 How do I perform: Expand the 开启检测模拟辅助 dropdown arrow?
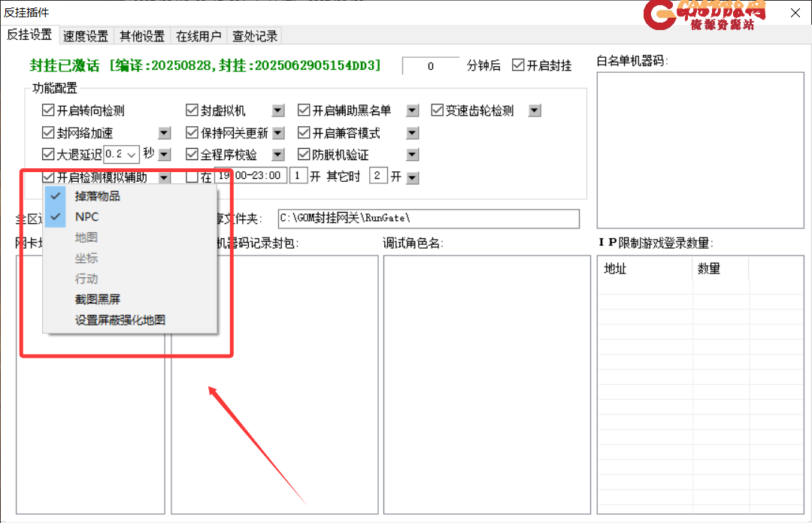coord(164,177)
